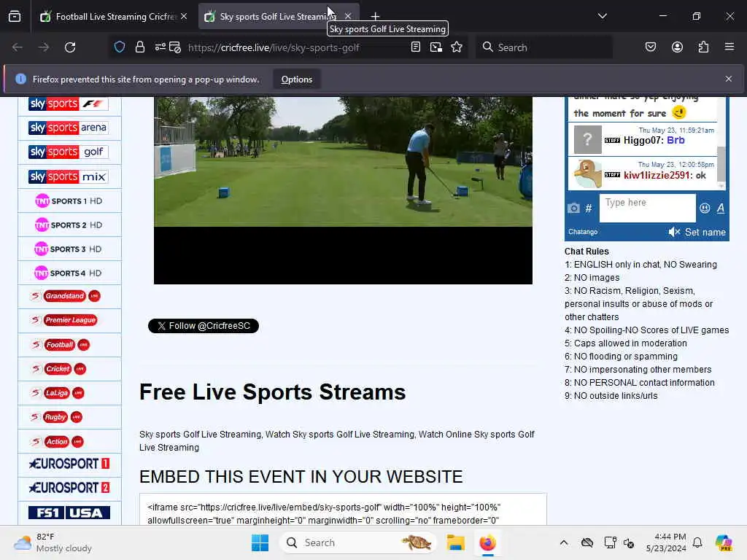Open SuperSport Premier League channel
The height and width of the screenshot is (560, 747).
pyautogui.click(x=64, y=320)
